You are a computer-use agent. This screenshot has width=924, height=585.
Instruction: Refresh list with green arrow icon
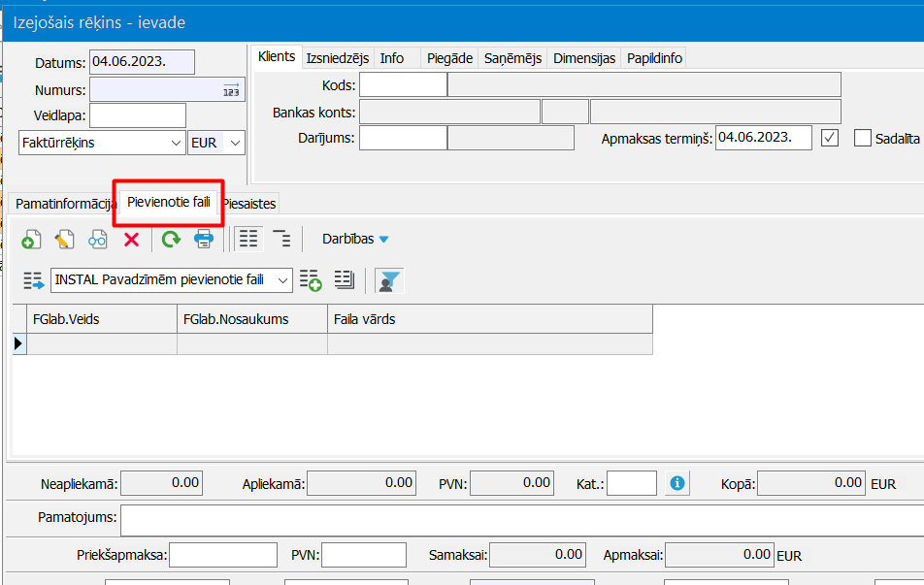click(171, 240)
